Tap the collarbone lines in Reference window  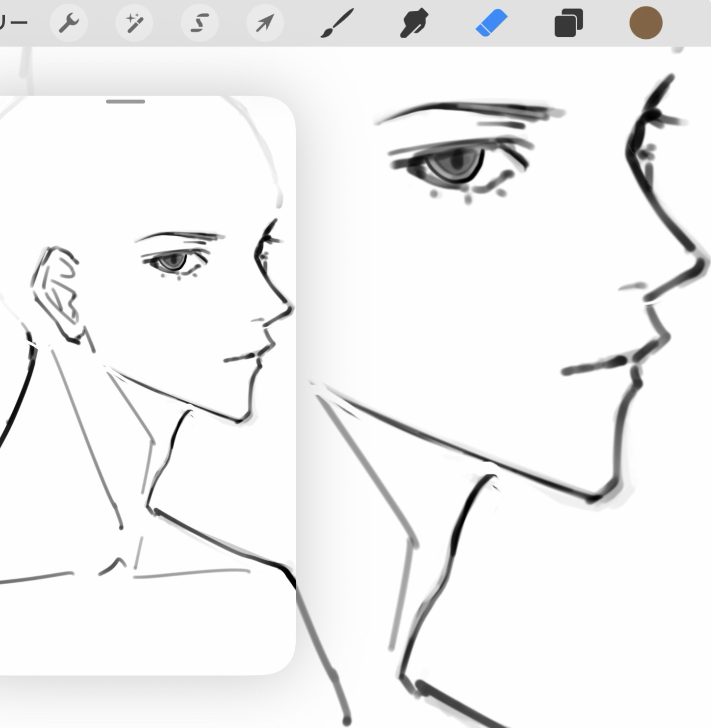pos(191,572)
